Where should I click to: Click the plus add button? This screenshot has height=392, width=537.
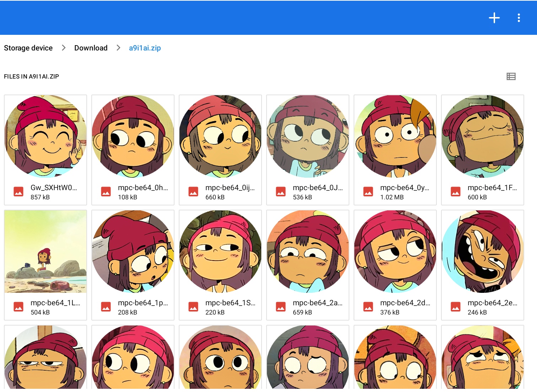pos(494,18)
